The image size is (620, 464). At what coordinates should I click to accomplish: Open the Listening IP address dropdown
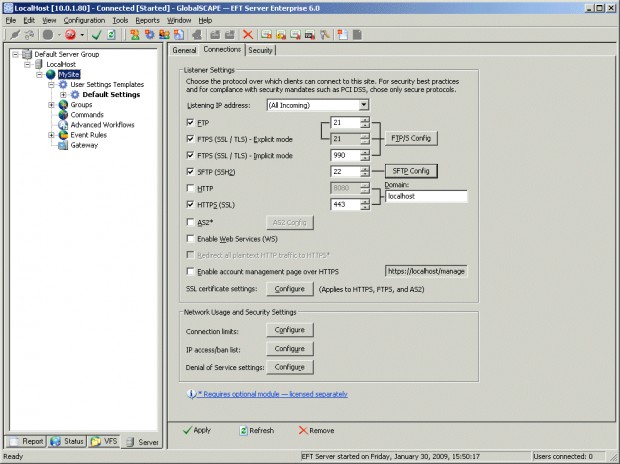pyautogui.click(x=364, y=105)
